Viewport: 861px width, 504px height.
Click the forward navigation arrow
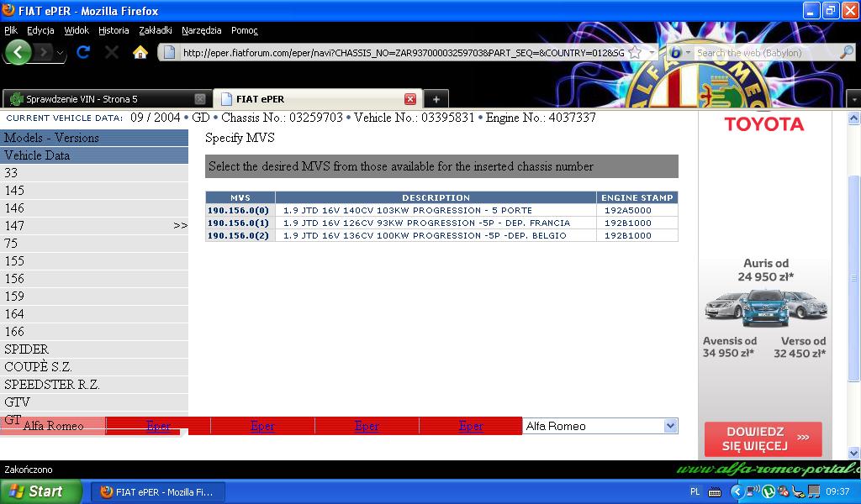click(44, 53)
